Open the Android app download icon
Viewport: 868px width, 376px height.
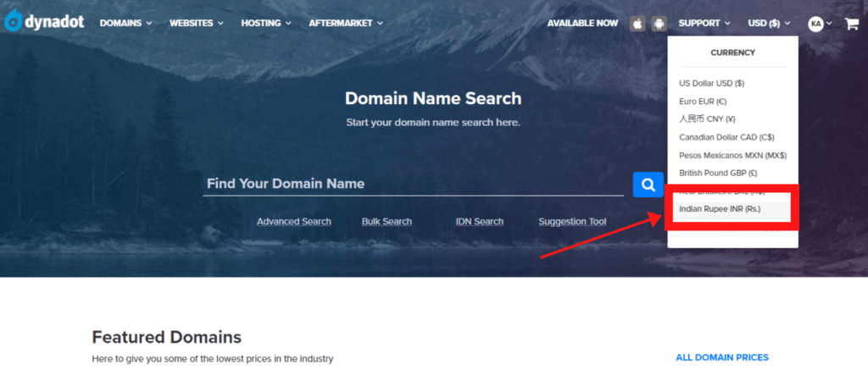click(659, 24)
